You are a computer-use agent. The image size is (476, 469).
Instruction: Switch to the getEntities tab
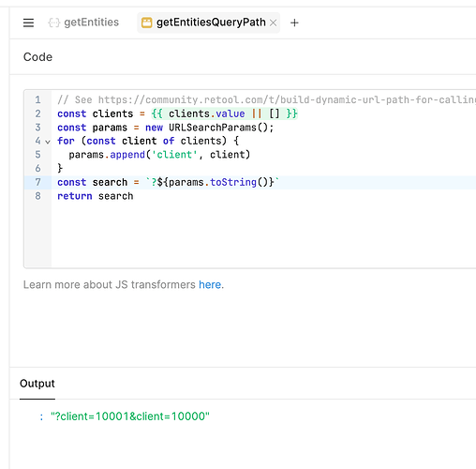click(x=83, y=23)
